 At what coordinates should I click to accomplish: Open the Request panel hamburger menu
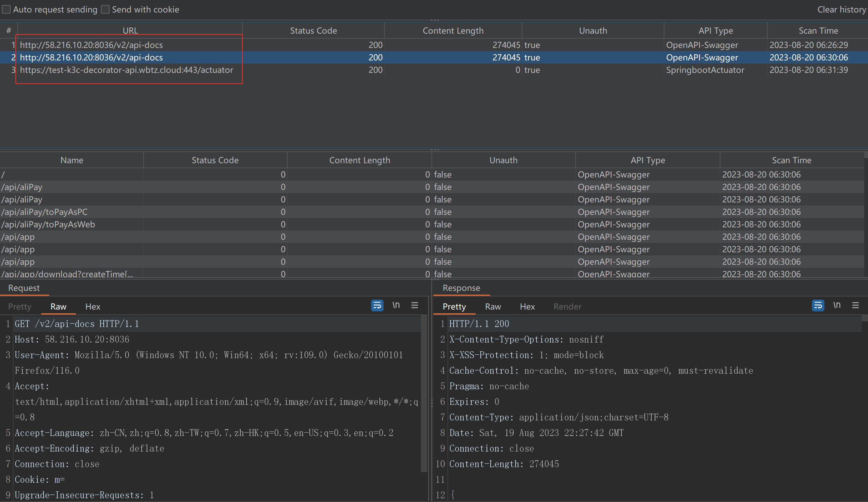pyautogui.click(x=414, y=305)
